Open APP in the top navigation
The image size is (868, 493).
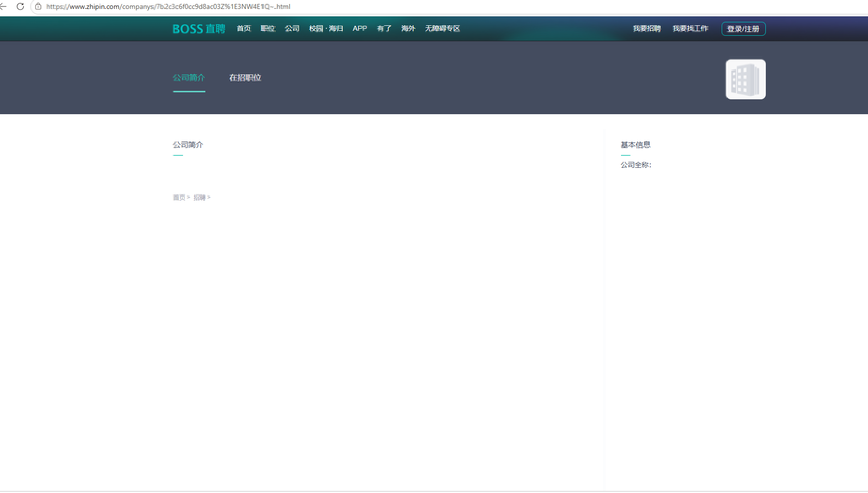[x=360, y=29]
